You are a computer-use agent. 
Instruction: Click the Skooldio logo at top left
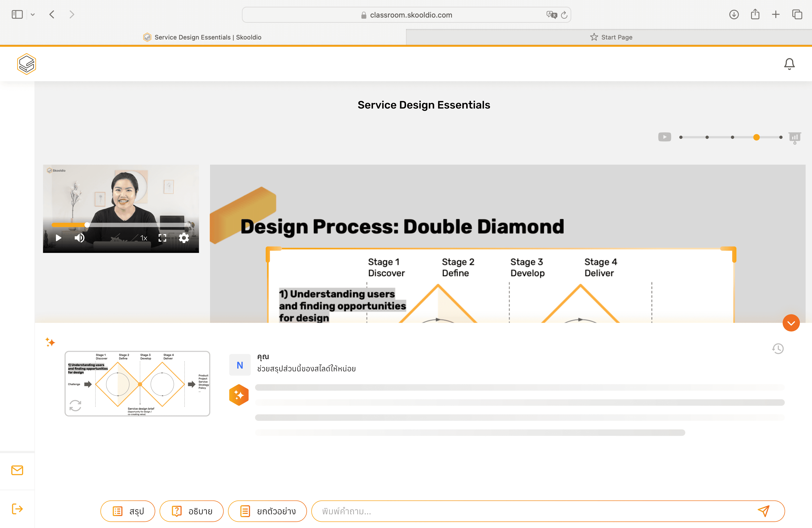27,64
